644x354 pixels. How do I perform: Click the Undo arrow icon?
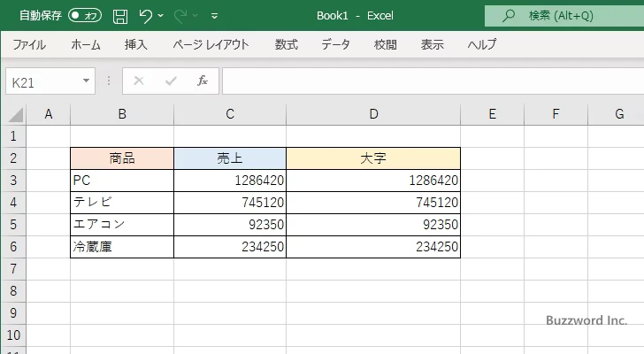[145, 16]
